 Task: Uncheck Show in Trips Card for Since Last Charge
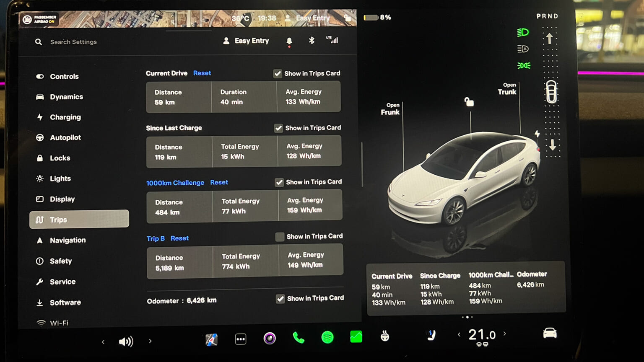[x=278, y=128]
